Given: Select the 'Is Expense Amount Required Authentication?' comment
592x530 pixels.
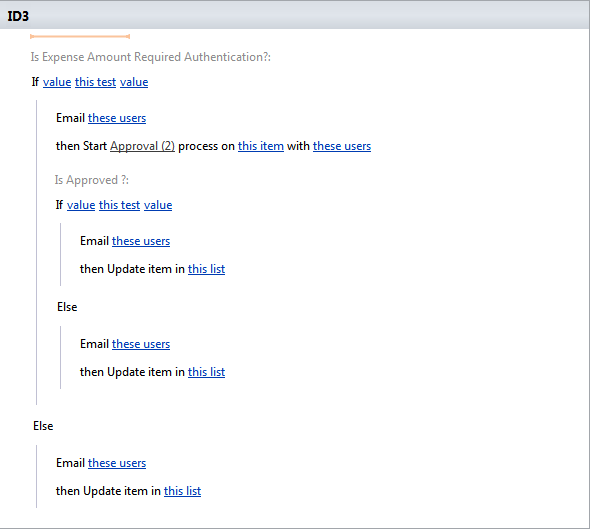Looking at the screenshot, I should (151, 57).
